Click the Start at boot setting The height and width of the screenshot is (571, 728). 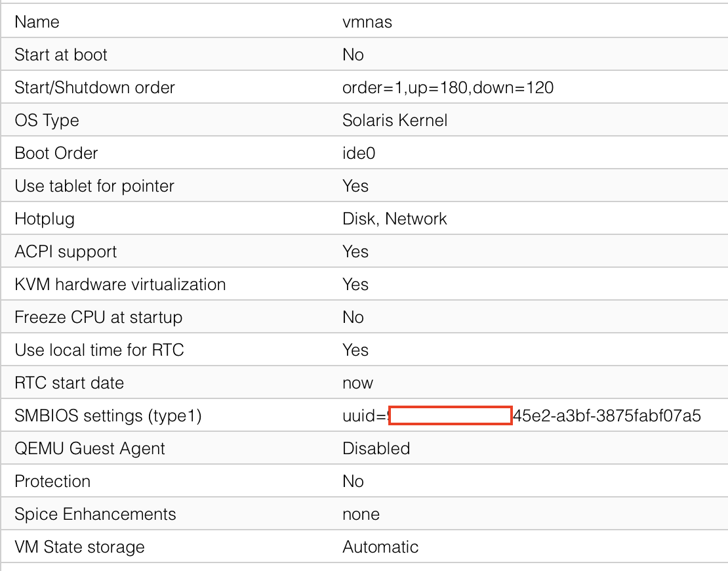(60, 54)
